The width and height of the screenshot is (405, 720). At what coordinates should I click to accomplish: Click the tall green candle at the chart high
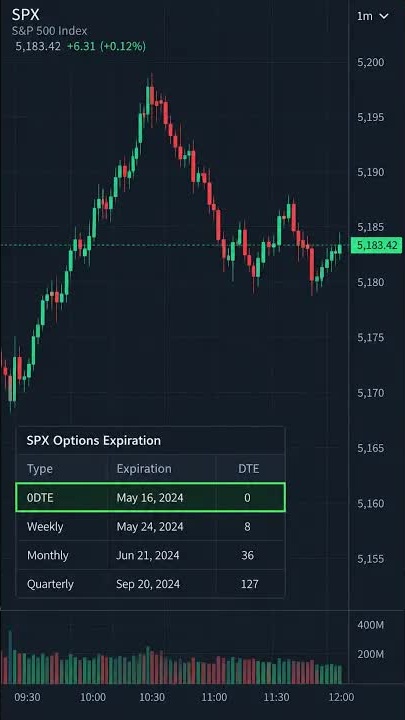point(148,100)
